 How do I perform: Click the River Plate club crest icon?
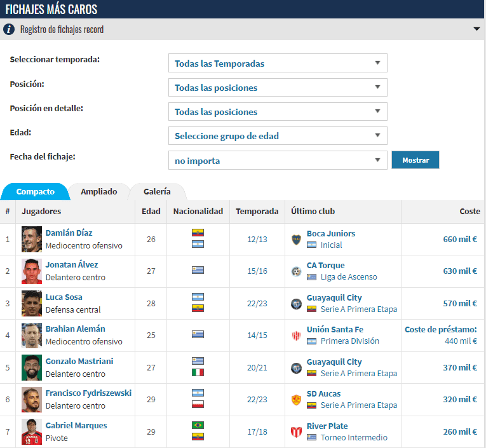[296, 432]
